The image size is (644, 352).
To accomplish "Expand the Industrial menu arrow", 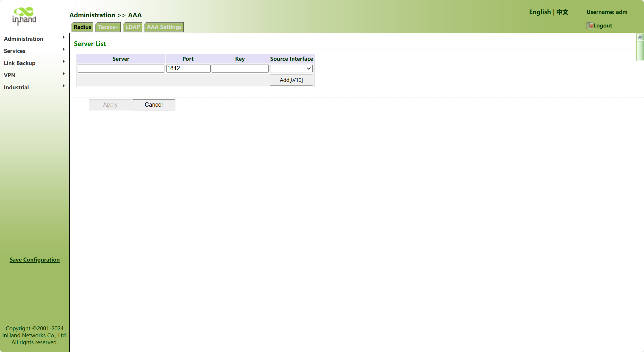I will click(x=64, y=86).
